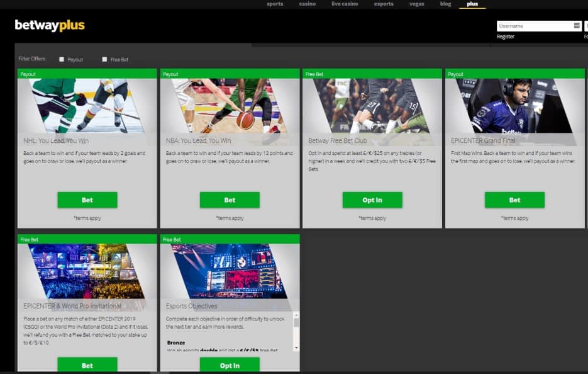The image size is (588, 374).
Task: Open terms apply under EPICENTER Grand Final
Action: pyautogui.click(x=514, y=218)
